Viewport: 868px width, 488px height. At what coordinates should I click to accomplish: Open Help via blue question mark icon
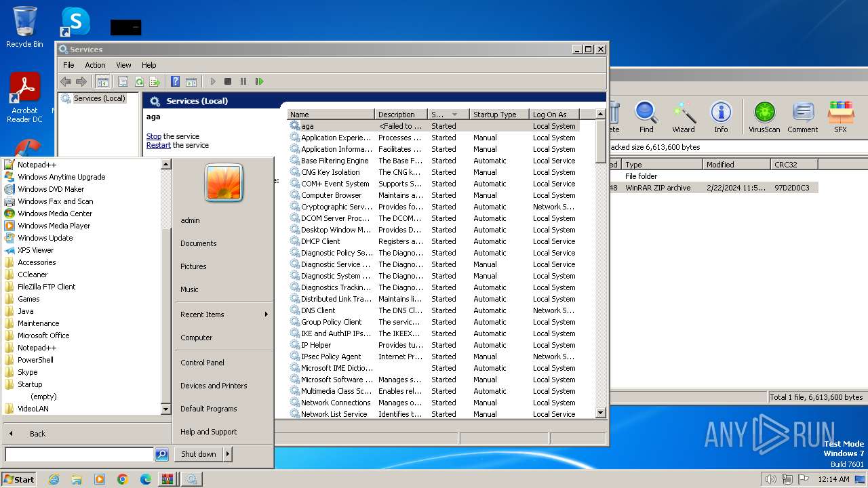coord(175,81)
